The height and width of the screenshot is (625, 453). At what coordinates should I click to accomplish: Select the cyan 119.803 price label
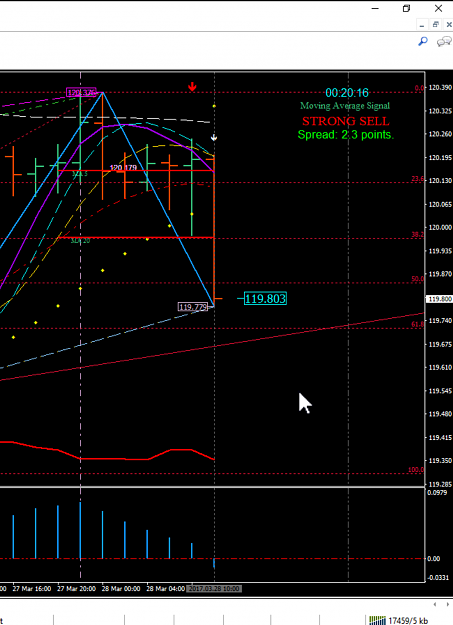[265, 299]
